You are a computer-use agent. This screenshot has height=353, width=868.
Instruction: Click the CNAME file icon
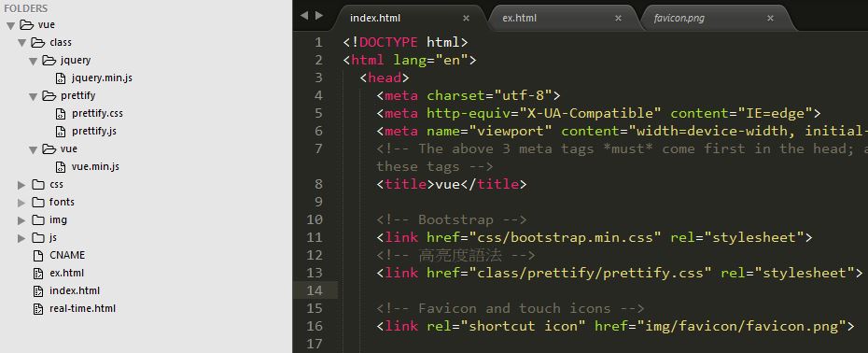click(x=38, y=256)
